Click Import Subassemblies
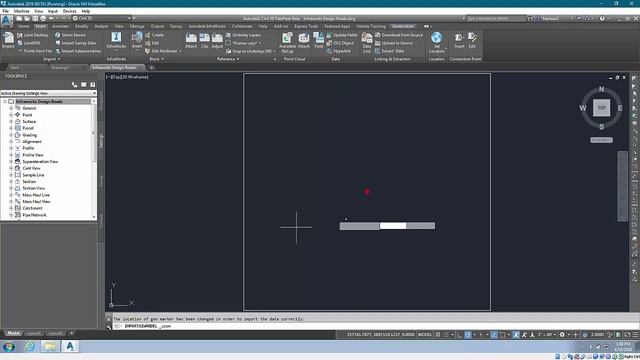The width and height of the screenshot is (640, 360). (78, 51)
